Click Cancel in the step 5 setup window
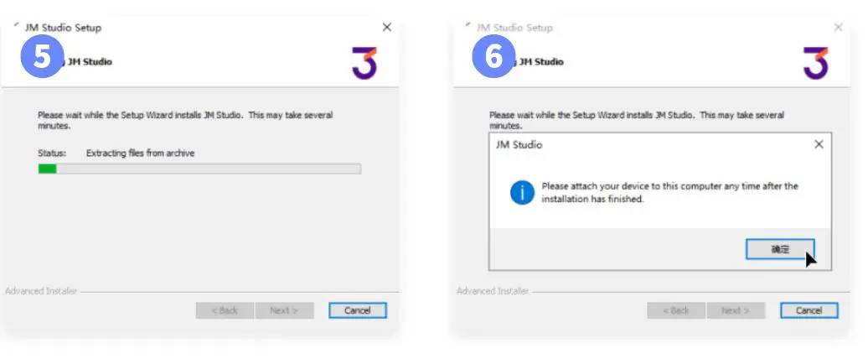 [x=358, y=310]
